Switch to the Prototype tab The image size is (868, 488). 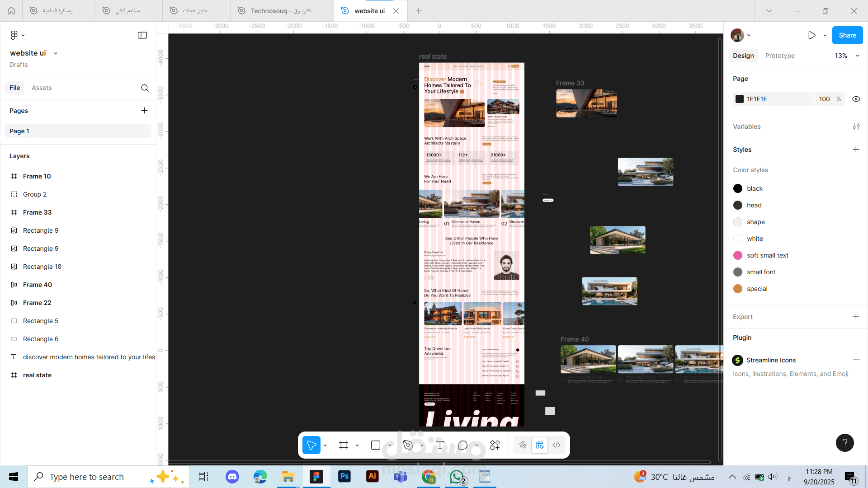point(779,56)
